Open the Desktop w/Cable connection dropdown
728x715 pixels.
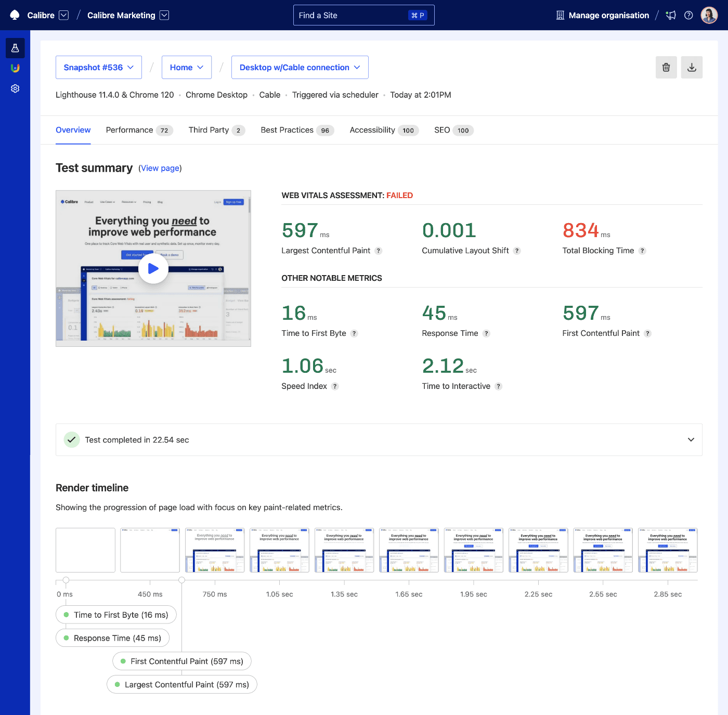(300, 67)
